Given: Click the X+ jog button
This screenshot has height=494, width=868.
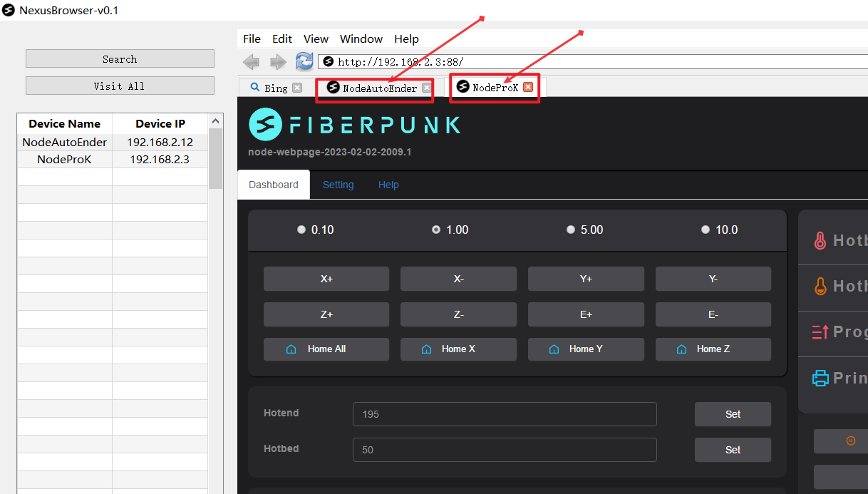Looking at the screenshot, I should click(x=326, y=279).
